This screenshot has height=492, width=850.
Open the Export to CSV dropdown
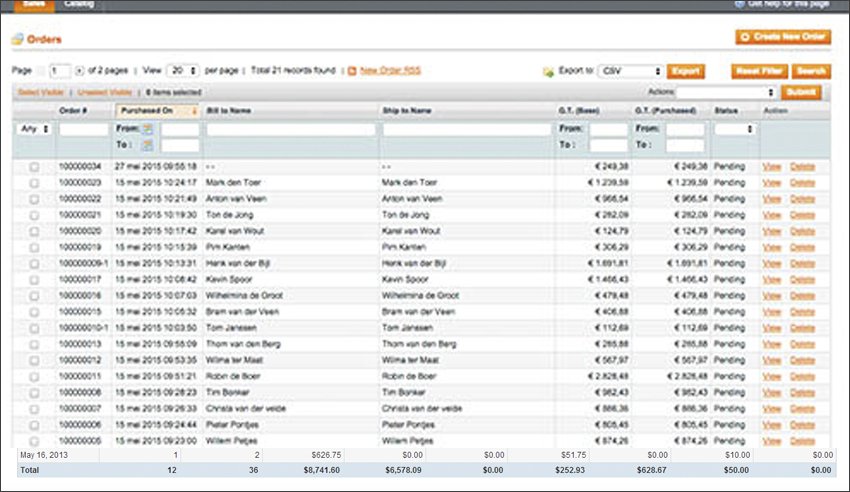630,72
